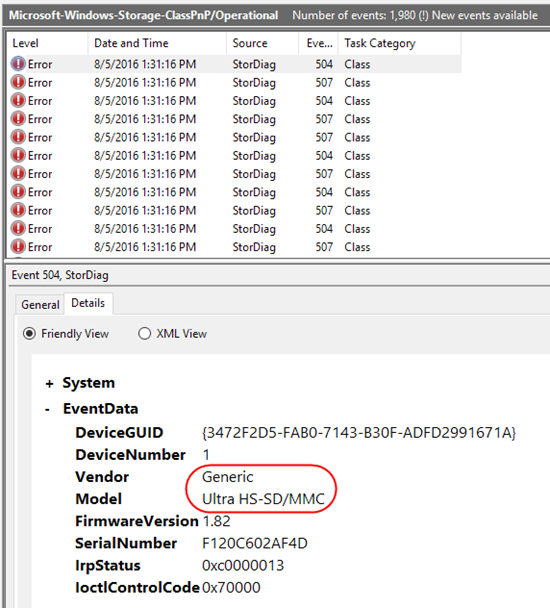Select the Ultra HS-SD/MMC model value
Image resolution: width=550 pixels, height=608 pixels.
click(x=263, y=499)
